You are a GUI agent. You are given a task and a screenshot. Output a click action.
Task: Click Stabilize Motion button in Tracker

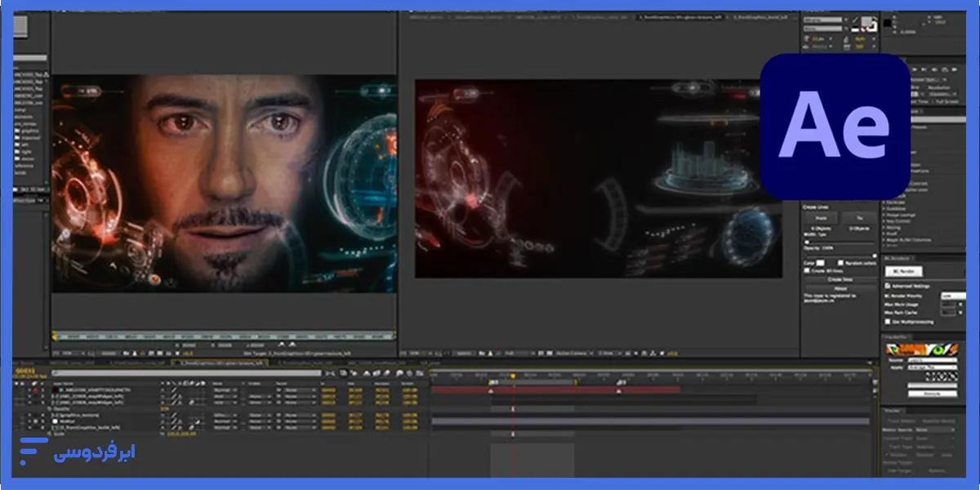pyautogui.click(x=938, y=421)
